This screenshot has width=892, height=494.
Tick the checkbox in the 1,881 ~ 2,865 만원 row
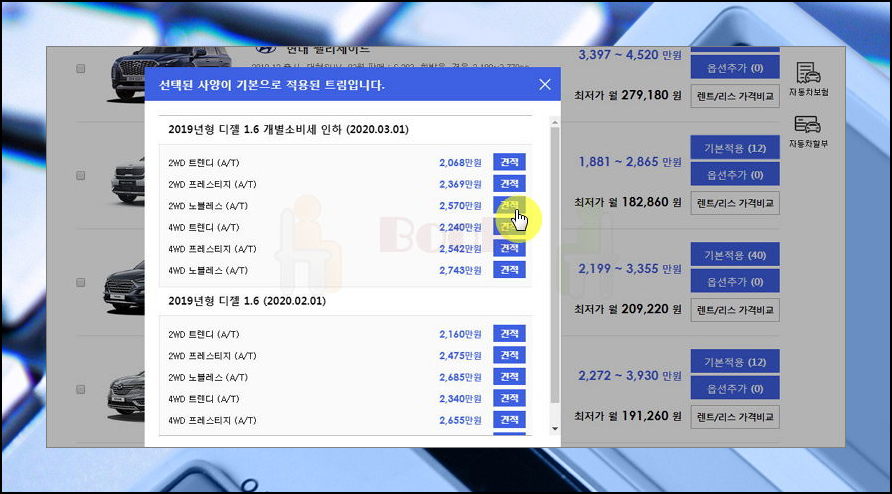point(81,175)
